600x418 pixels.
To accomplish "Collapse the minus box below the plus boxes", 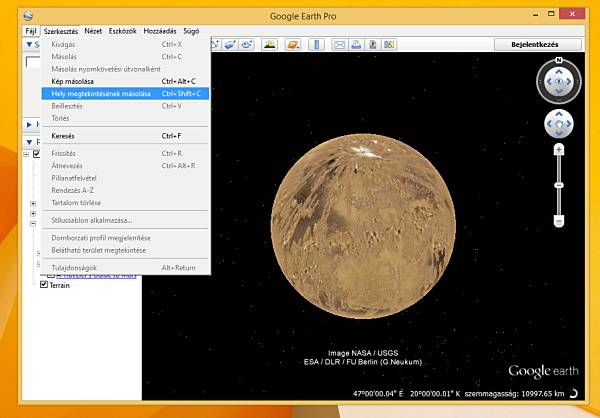I will tap(33, 224).
